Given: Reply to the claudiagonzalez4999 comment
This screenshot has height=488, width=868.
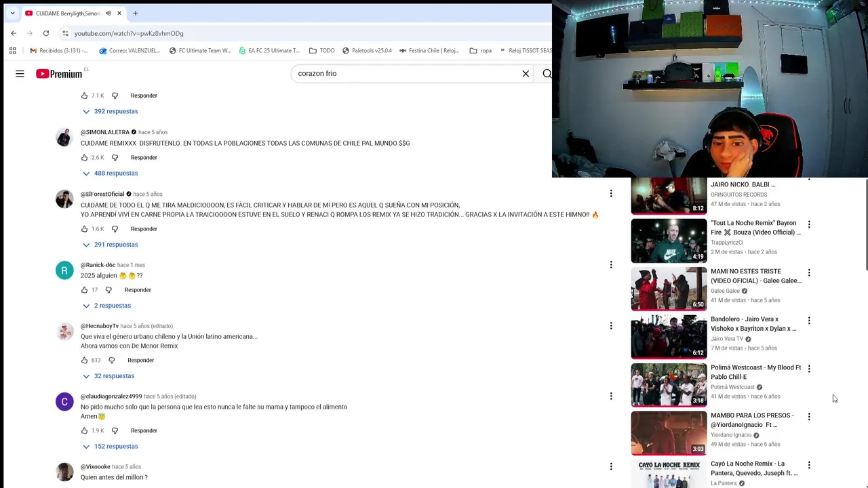Looking at the screenshot, I should click(144, 430).
